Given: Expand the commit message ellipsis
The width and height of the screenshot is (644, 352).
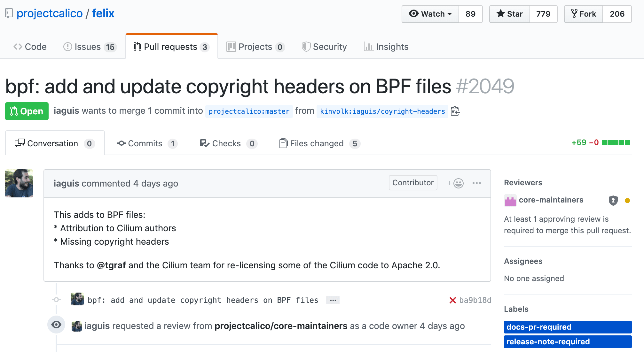Looking at the screenshot, I should [x=333, y=300].
